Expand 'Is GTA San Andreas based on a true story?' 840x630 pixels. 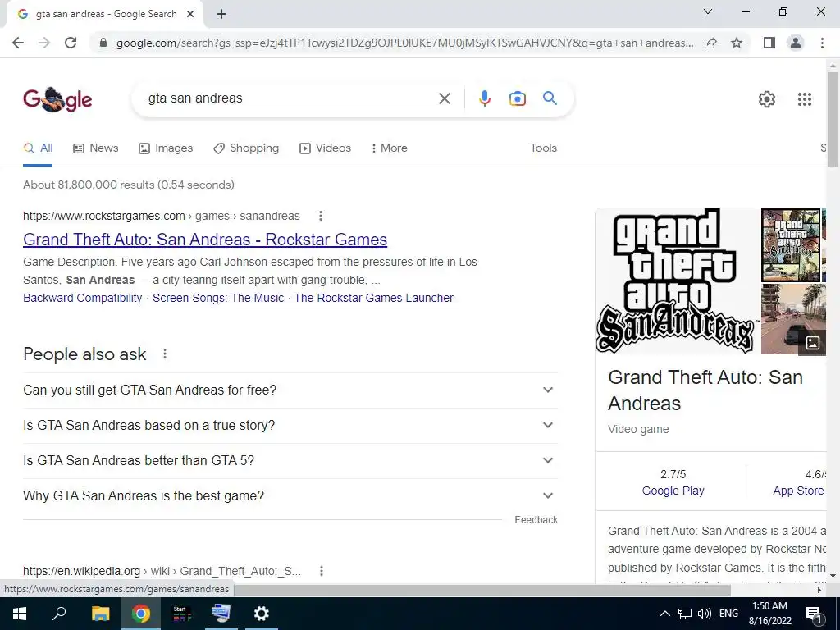coord(290,426)
